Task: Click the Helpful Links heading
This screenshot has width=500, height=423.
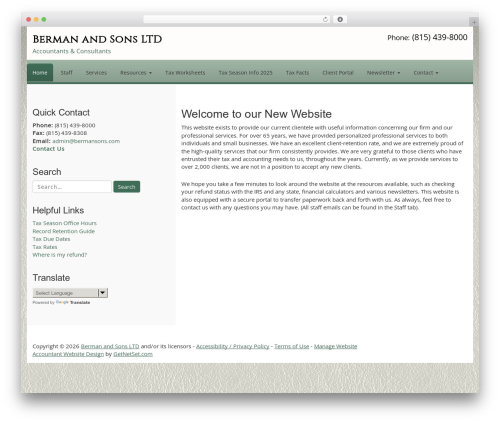Action: click(58, 210)
